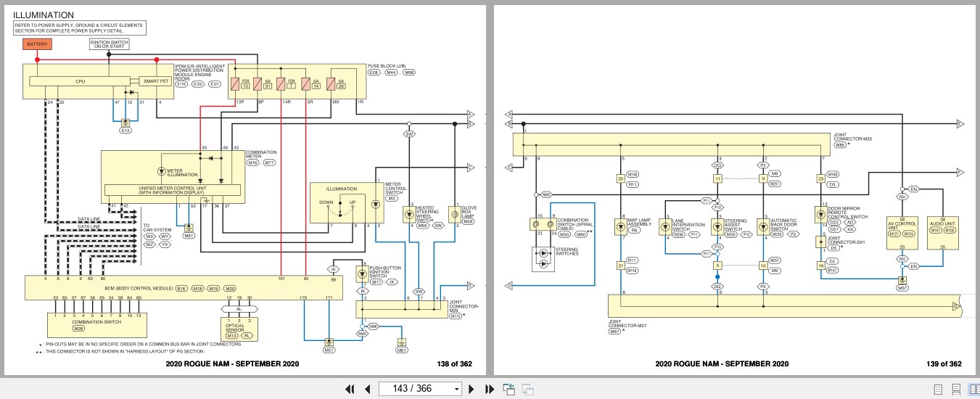Go to the first page
This screenshot has height=399, width=980.
pyautogui.click(x=350, y=389)
